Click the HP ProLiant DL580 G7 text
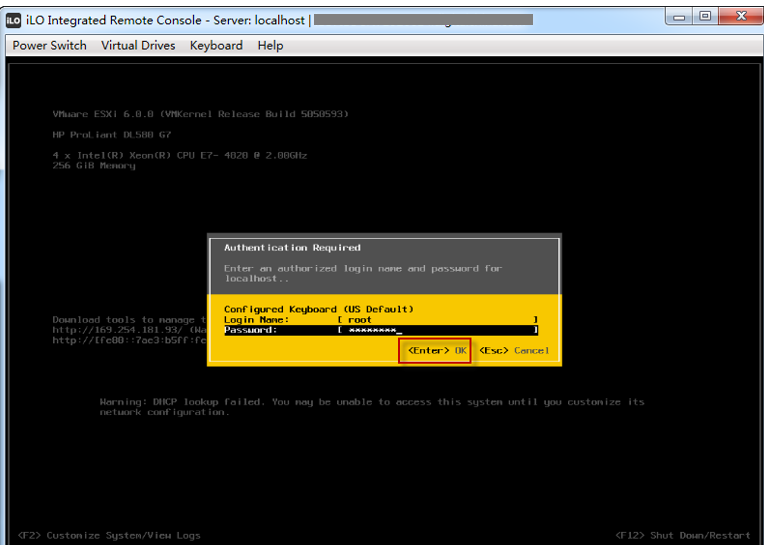 pos(112,134)
